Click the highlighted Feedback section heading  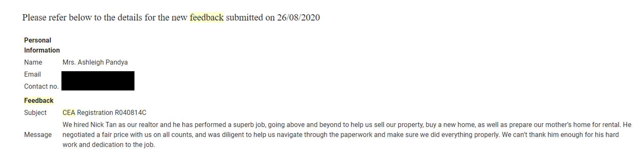click(x=39, y=100)
